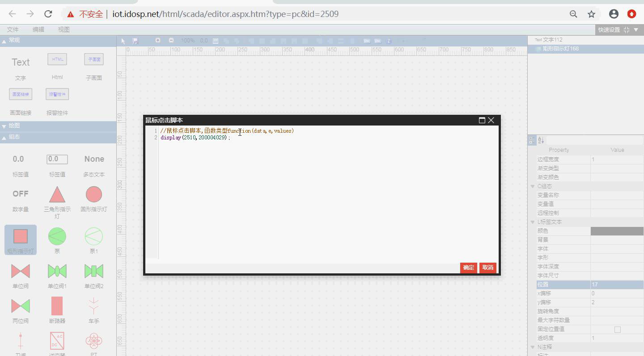Select the pointer tool in toolbar
The width and height of the screenshot is (644, 356).
124,41
